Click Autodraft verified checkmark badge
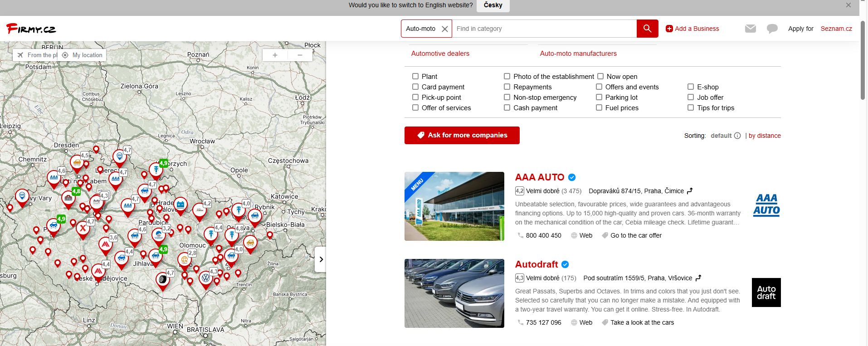 (565, 264)
